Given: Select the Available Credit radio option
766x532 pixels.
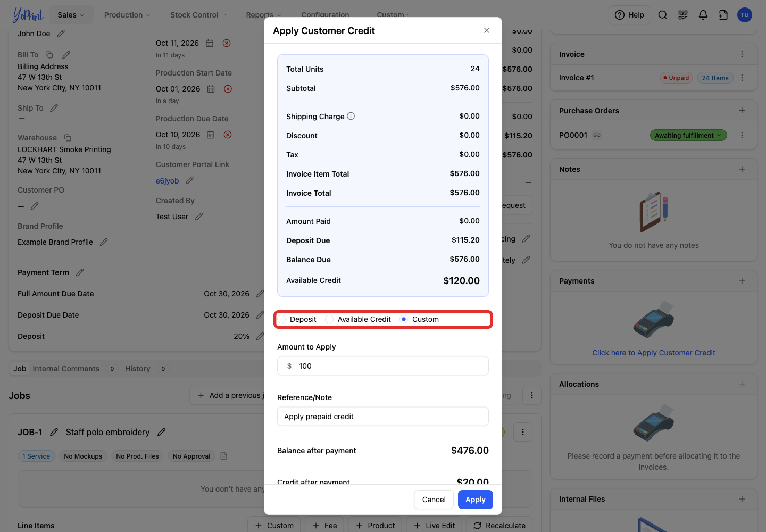Looking at the screenshot, I should pos(329,319).
